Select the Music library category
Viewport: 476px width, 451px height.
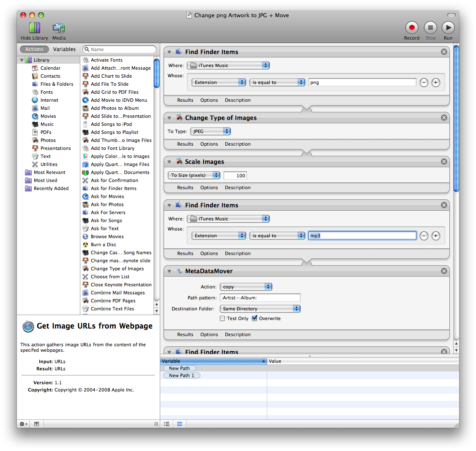47,124
